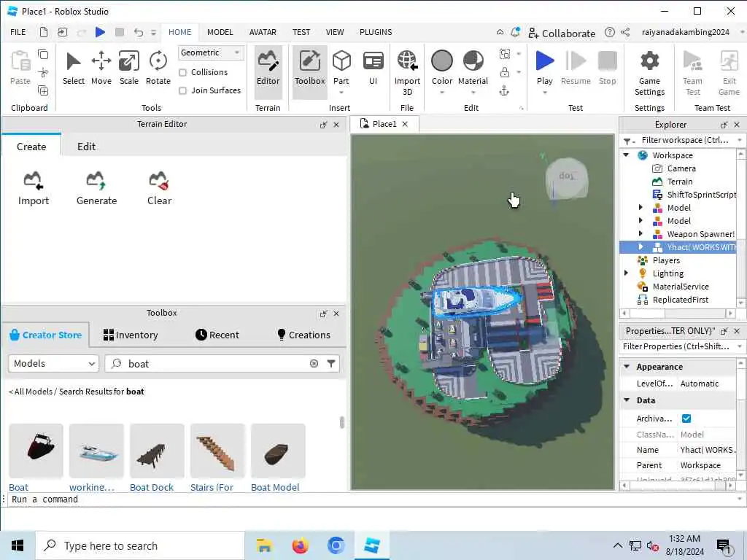Open Game Settings
The width and height of the screenshot is (747, 560).
point(649,72)
